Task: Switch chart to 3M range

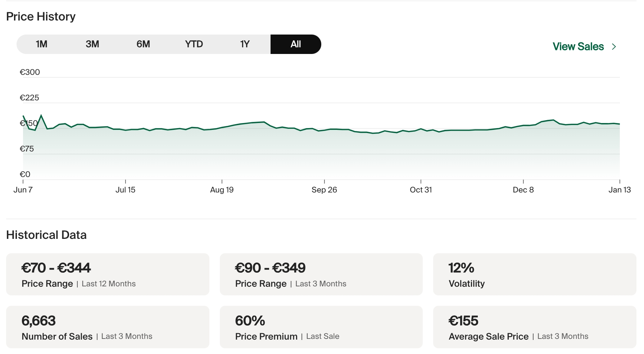Action: 92,44
